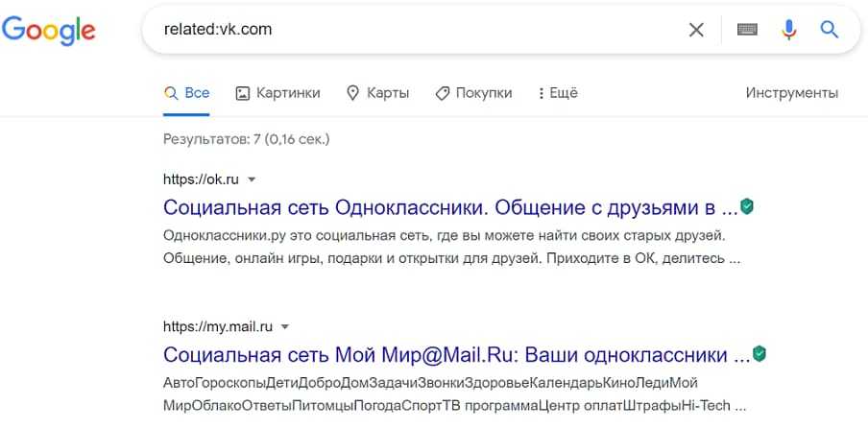This screenshot has width=868, height=429.
Task: Open the Социальная сеть Одноклассники result
Action: (449, 206)
